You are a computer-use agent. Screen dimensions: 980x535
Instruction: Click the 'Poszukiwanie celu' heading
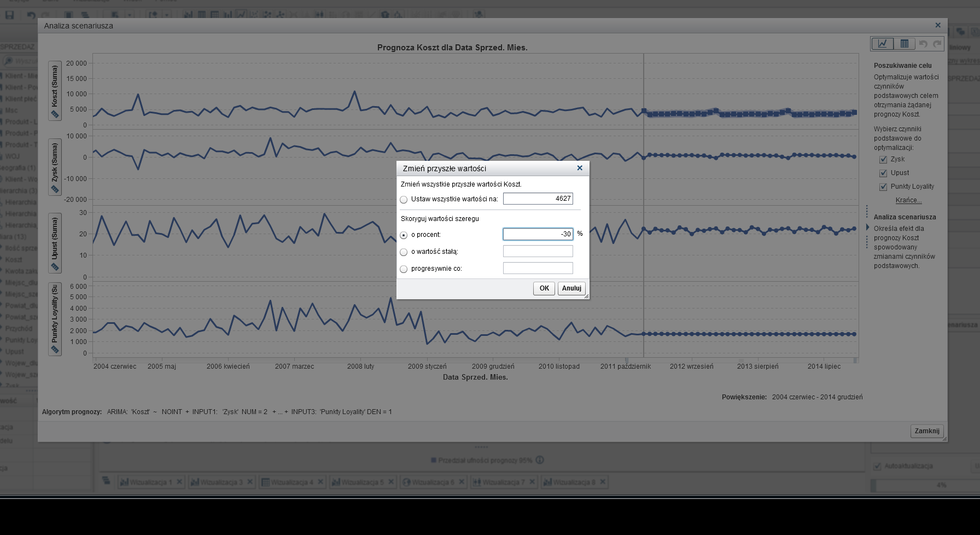pos(903,66)
